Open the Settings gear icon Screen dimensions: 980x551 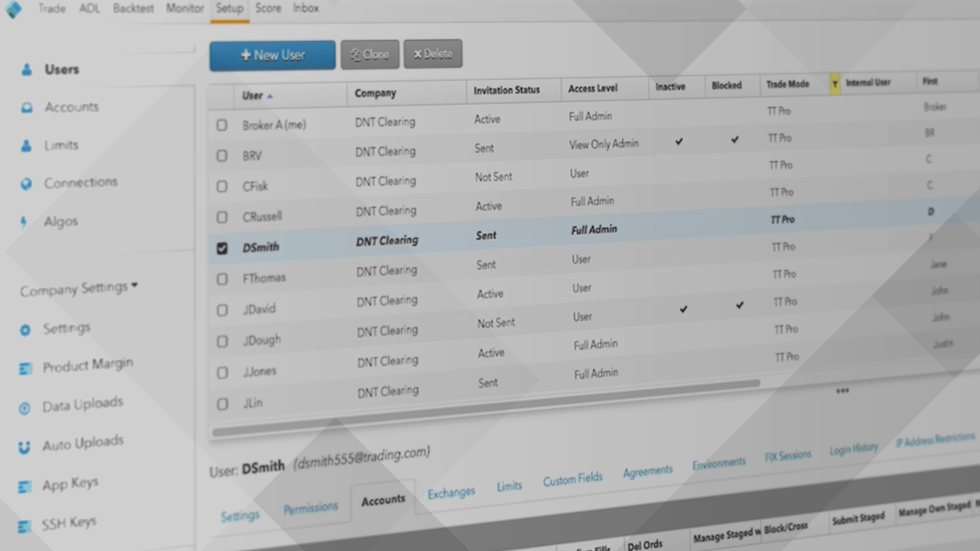pos(25,330)
